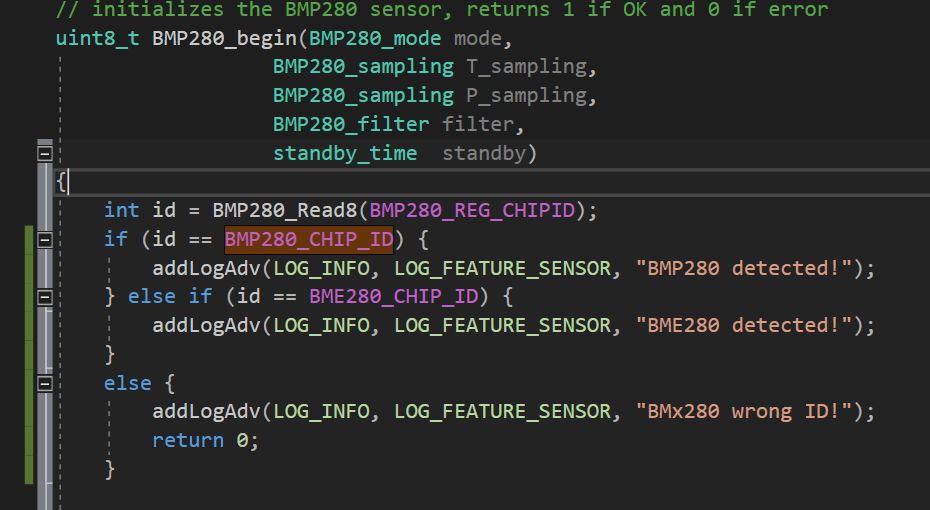This screenshot has height=510, width=930.
Task: Click the BMP280_Read8 function call
Action: tap(285, 210)
